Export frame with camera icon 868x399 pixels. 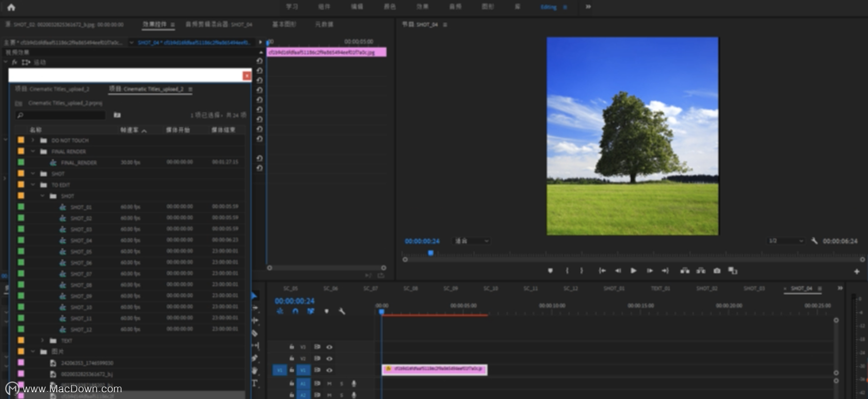point(717,271)
